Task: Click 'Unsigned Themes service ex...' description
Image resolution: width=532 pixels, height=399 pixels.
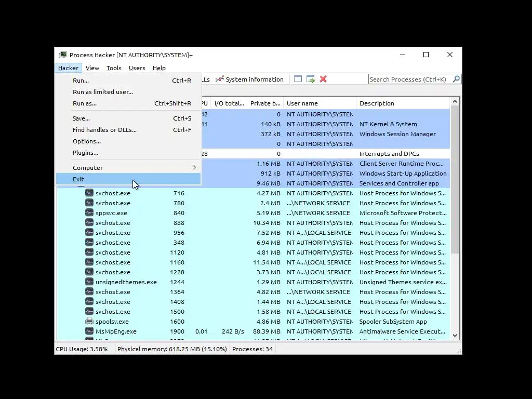Action: pos(403,282)
